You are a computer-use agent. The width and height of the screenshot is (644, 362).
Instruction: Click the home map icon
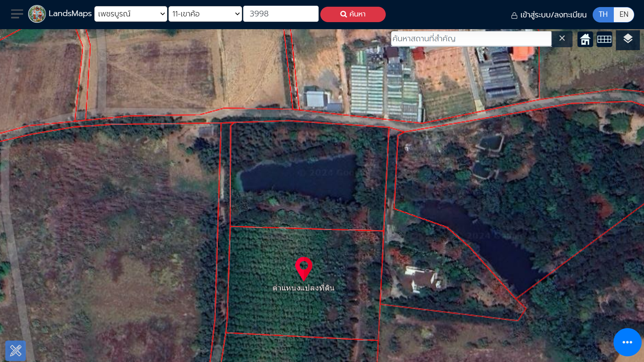click(x=585, y=39)
